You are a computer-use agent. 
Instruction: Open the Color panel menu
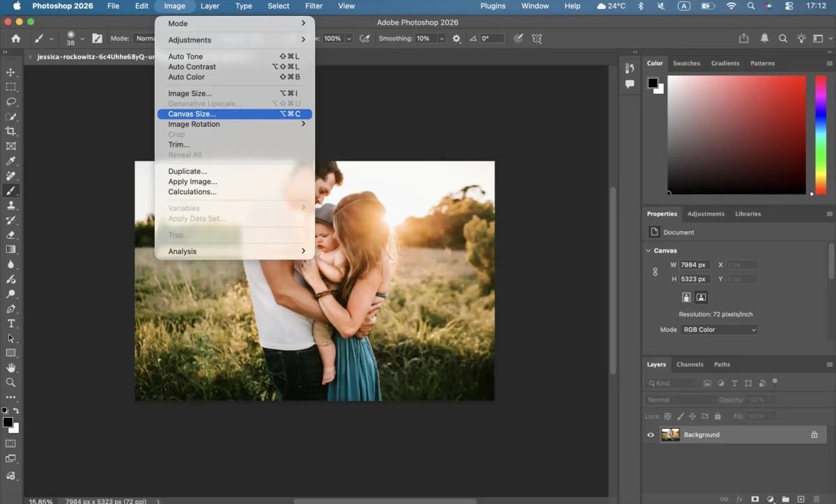[829, 63]
